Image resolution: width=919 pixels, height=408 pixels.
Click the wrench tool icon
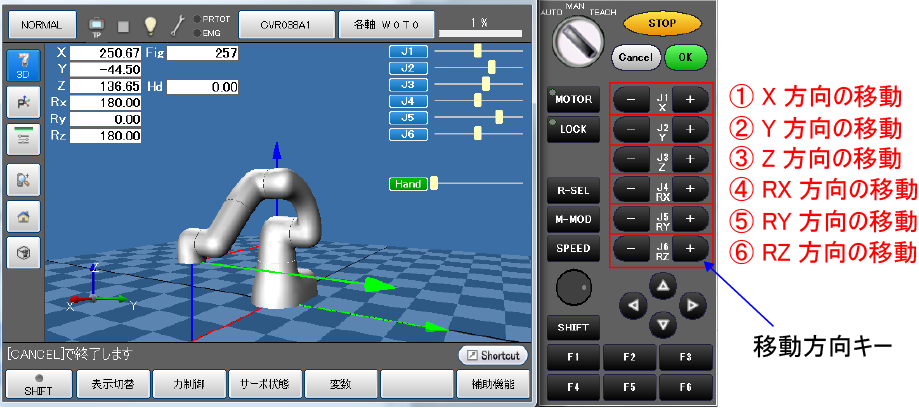tap(176, 23)
